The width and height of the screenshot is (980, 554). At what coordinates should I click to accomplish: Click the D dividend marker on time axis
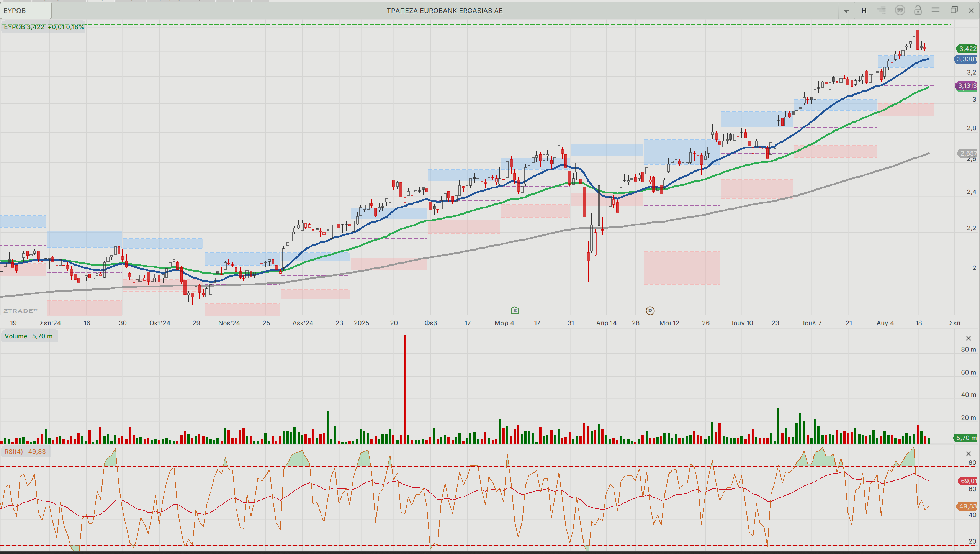coord(650,311)
